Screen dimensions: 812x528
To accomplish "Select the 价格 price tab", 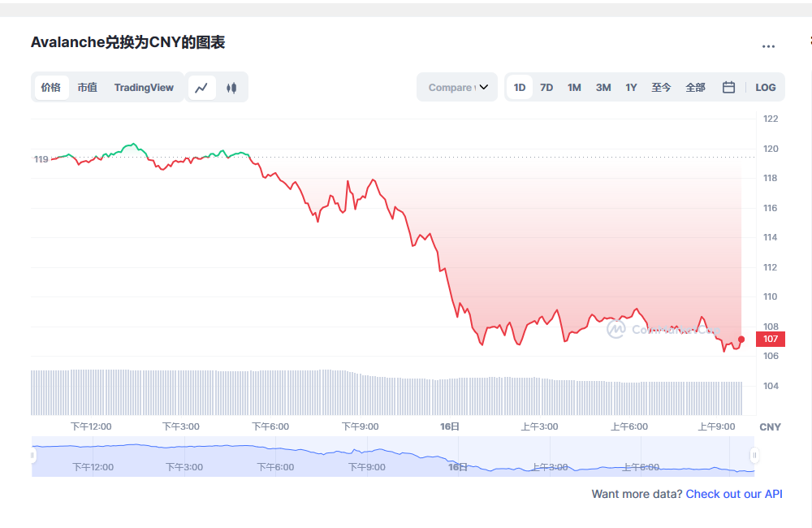I will point(50,88).
